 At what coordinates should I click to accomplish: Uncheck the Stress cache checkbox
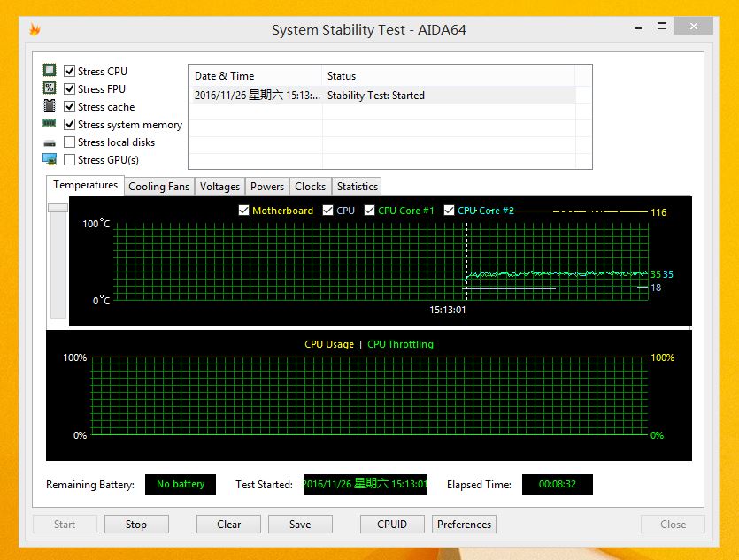tap(69, 106)
